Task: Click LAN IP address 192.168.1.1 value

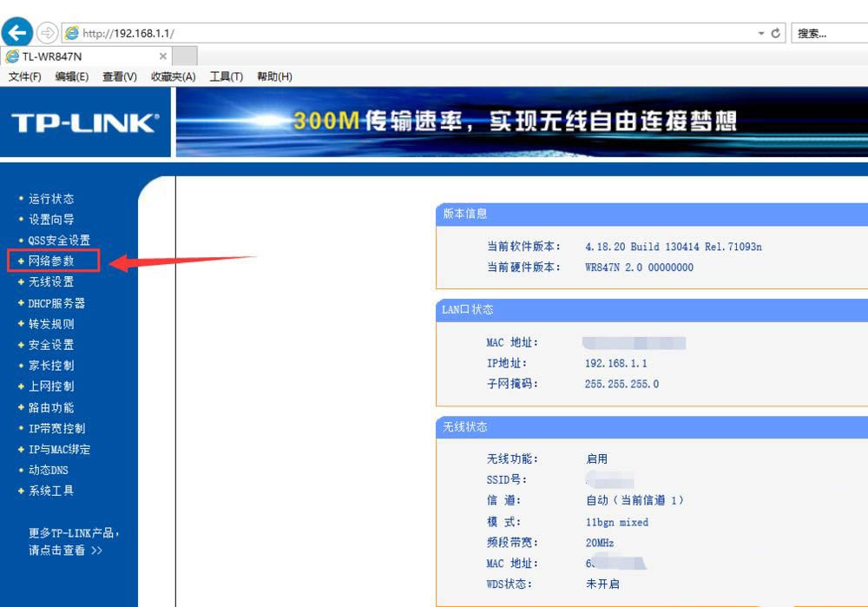Action: (615, 363)
